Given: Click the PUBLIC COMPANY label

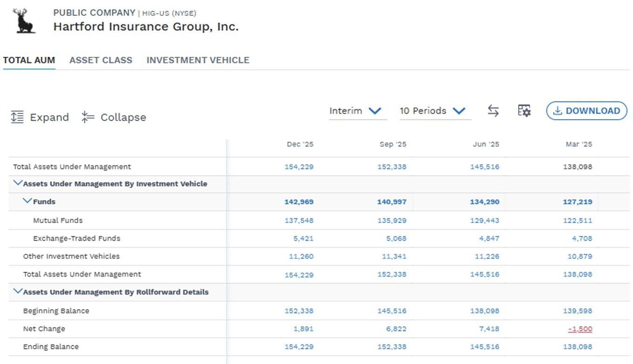Looking at the screenshot, I should click(94, 13).
